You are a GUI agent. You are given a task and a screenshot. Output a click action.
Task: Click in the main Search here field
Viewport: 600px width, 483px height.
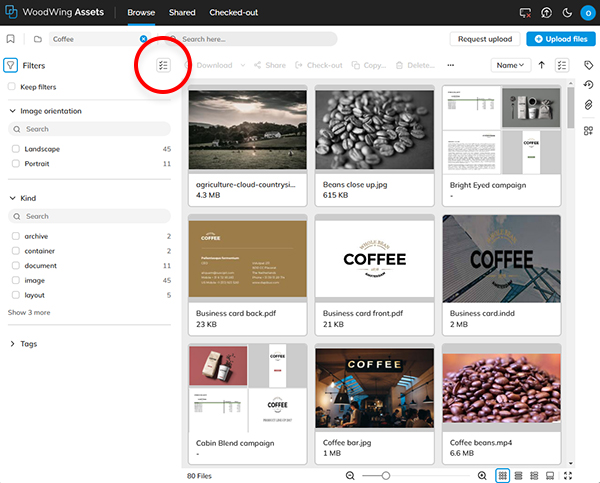(x=251, y=39)
